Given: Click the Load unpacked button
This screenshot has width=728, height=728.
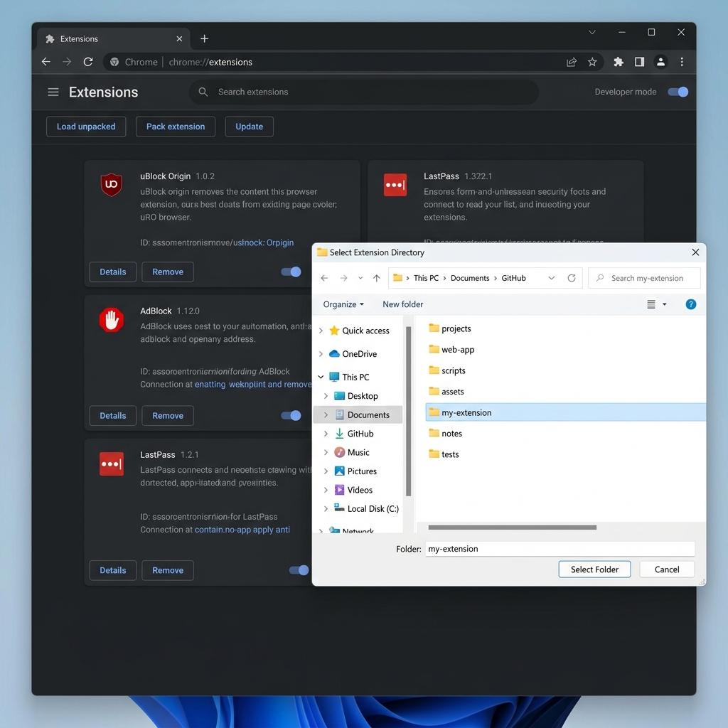Looking at the screenshot, I should tap(86, 127).
